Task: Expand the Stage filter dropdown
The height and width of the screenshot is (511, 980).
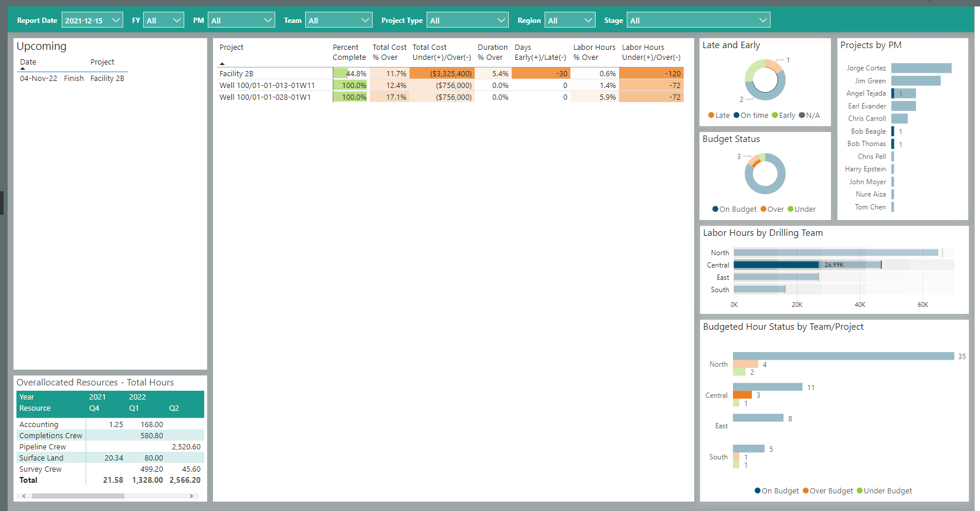Action: tap(698, 21)
